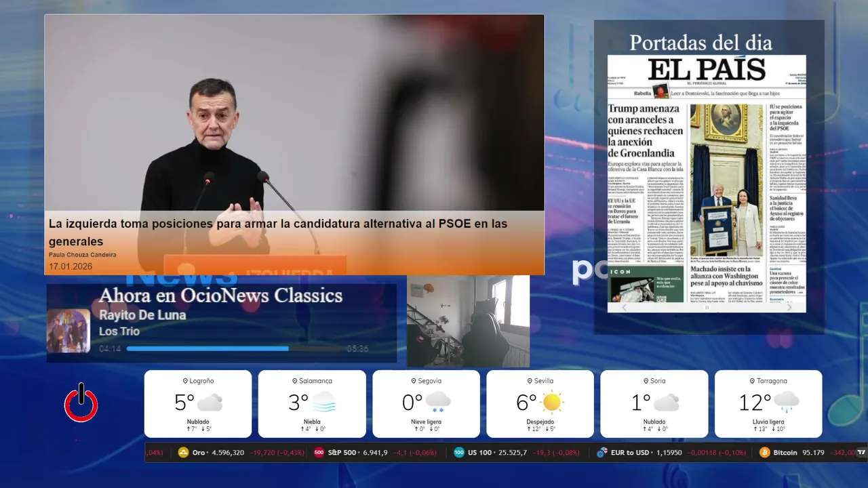
Task: Click the Bitcoin ticker icon
Action: (765, 453)
